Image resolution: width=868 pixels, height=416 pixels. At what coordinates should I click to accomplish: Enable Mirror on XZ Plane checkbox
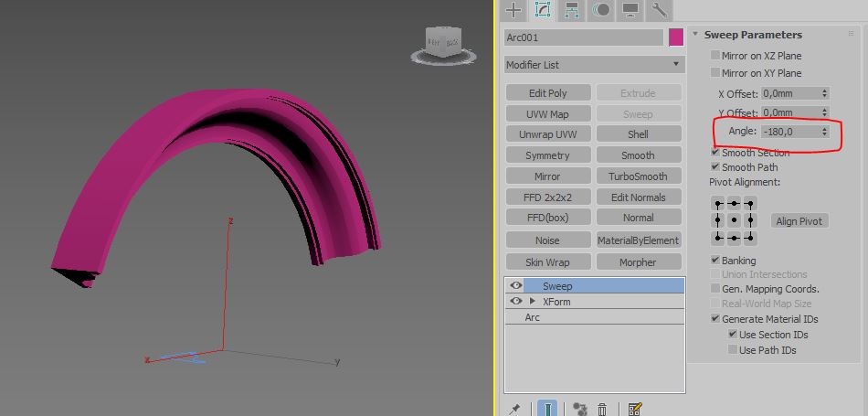[x=716, y=56]
